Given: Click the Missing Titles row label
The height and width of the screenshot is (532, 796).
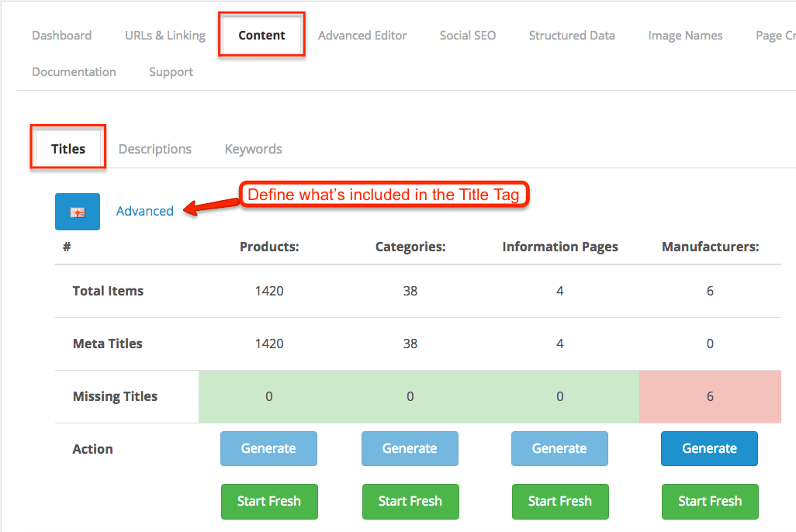Looking at the screenshot, I should tap(116, 396).
